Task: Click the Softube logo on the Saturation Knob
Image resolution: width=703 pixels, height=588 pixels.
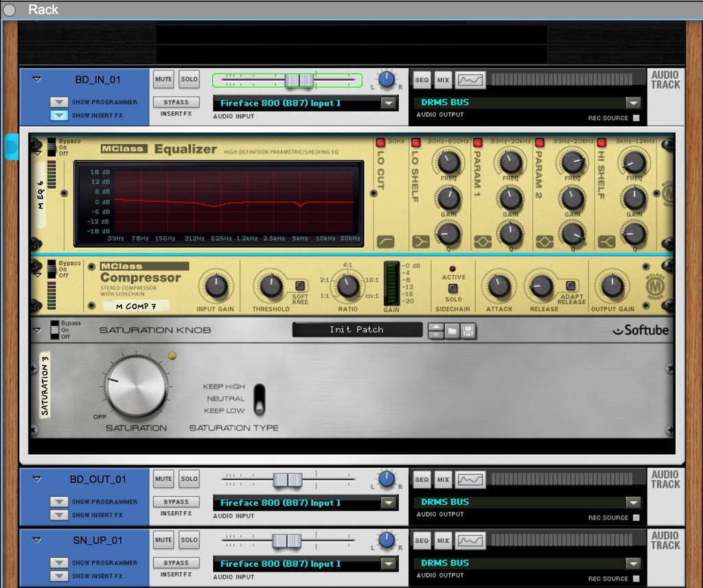Action: tap(641, 330)
